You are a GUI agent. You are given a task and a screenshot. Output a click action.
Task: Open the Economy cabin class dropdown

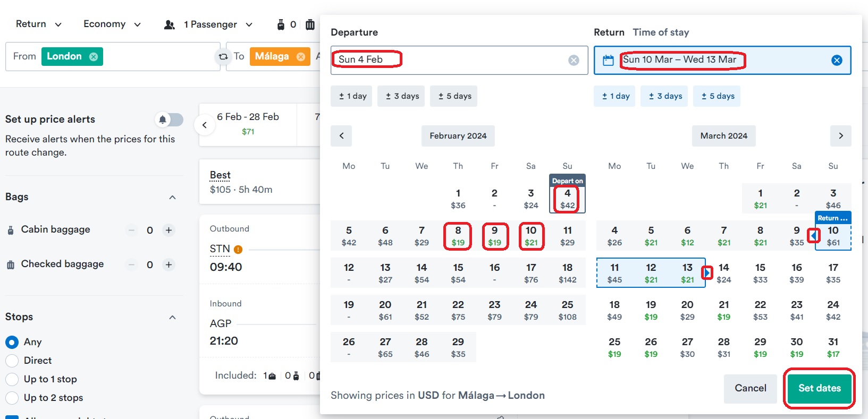point(112,24)
